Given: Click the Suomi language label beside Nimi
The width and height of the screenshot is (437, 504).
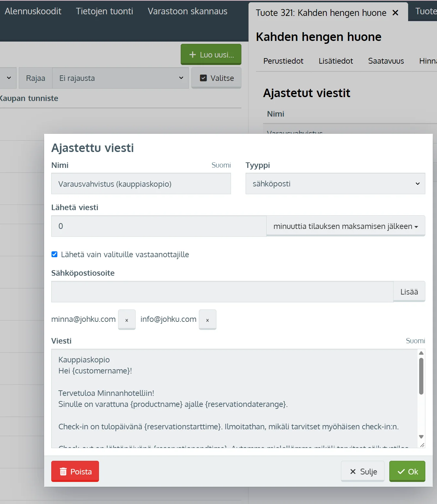Looking at the screenshot, I should tap(221, 165).
